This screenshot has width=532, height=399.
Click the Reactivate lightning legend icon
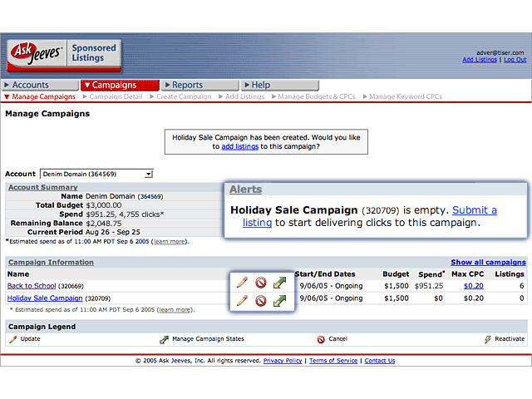tap(488, 339)
